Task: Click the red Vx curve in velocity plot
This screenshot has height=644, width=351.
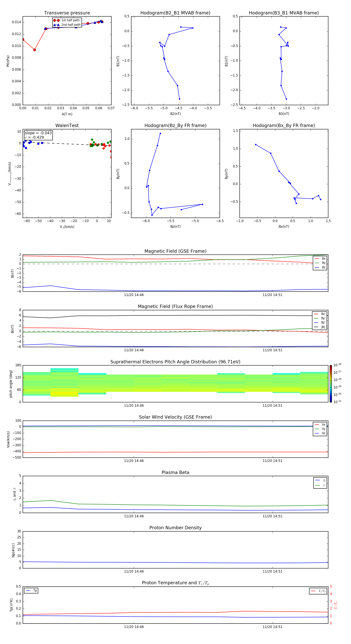Action: (175, 452)
